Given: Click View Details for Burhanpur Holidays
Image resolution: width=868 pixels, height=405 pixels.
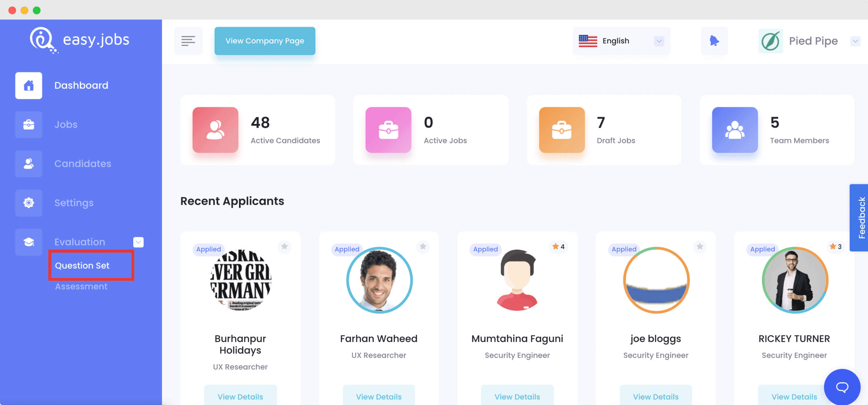Looking at the screenshot, I should 240,397.
